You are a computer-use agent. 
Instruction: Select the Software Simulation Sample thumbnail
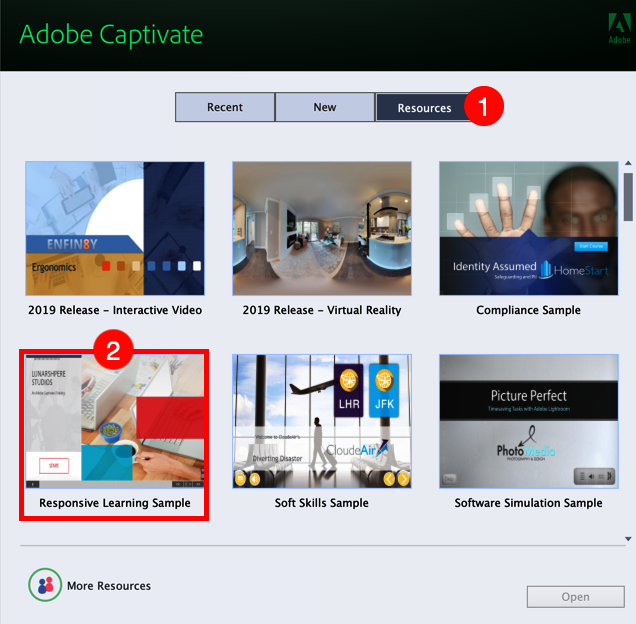point(529,421)
